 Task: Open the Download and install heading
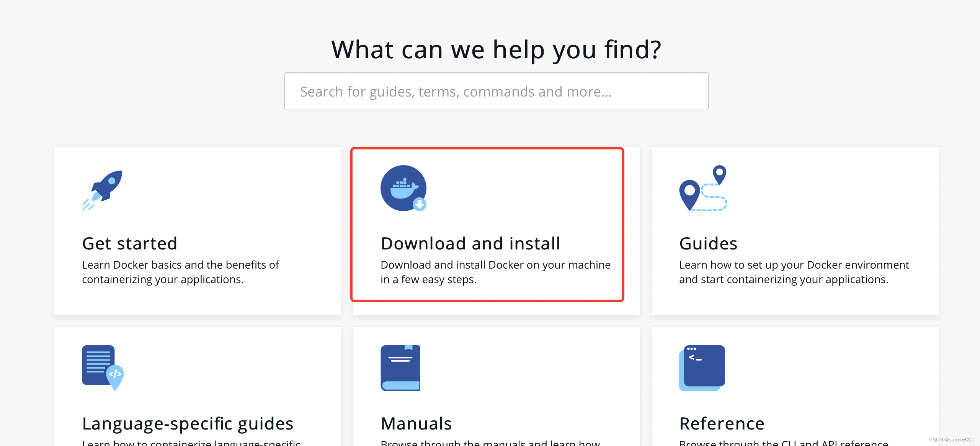[x=470, y=243]
